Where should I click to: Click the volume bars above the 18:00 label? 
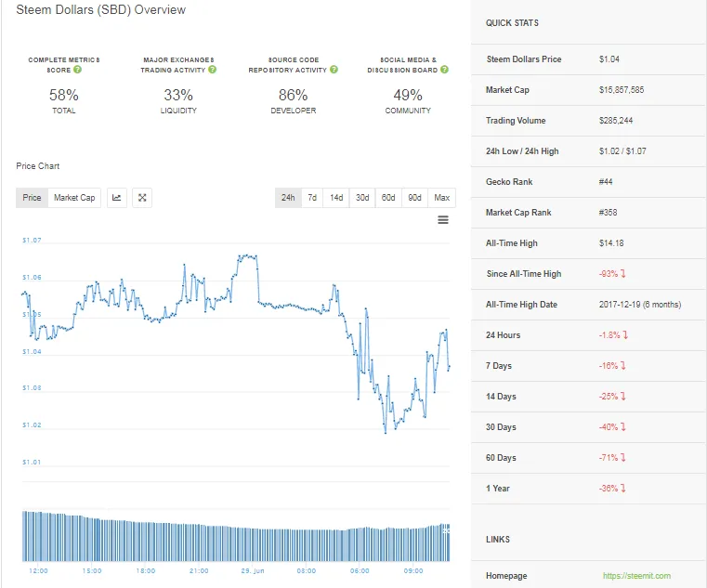click(146, 542)
